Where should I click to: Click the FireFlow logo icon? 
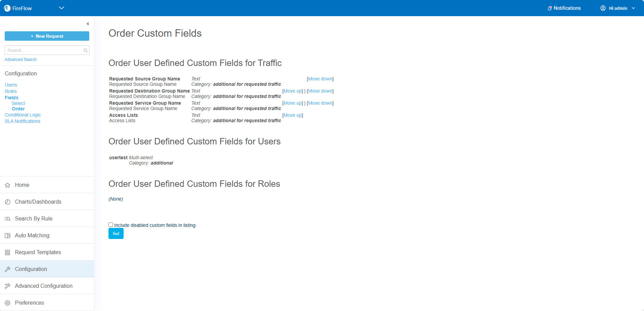[x=7, y=8]
